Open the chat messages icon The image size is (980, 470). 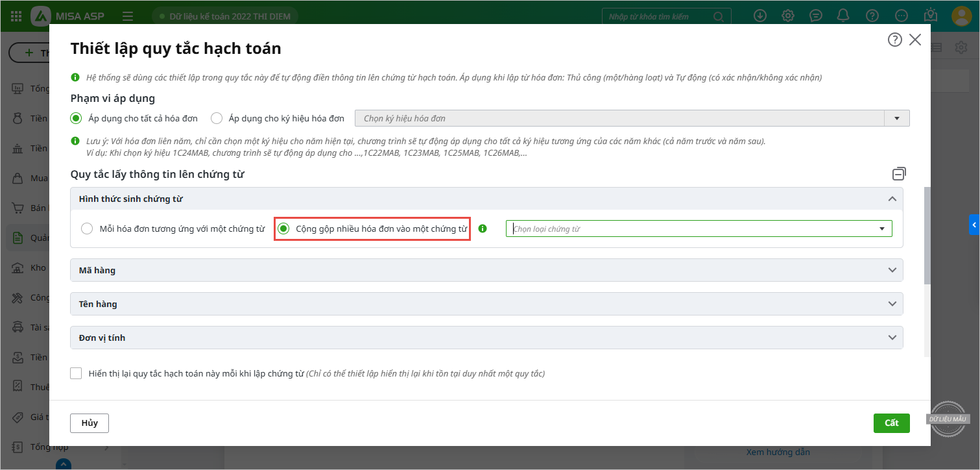tap(816, 16)
